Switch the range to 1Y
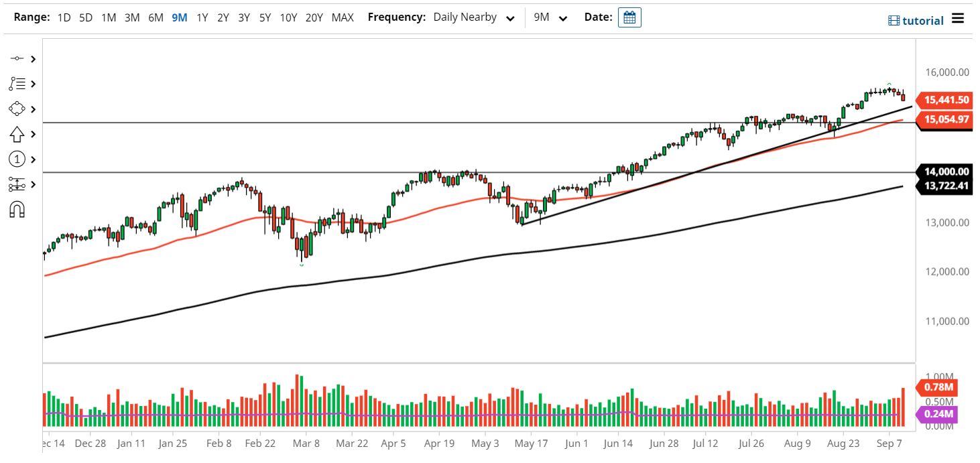This screenshot has width=980, height=463. (202, 17)
